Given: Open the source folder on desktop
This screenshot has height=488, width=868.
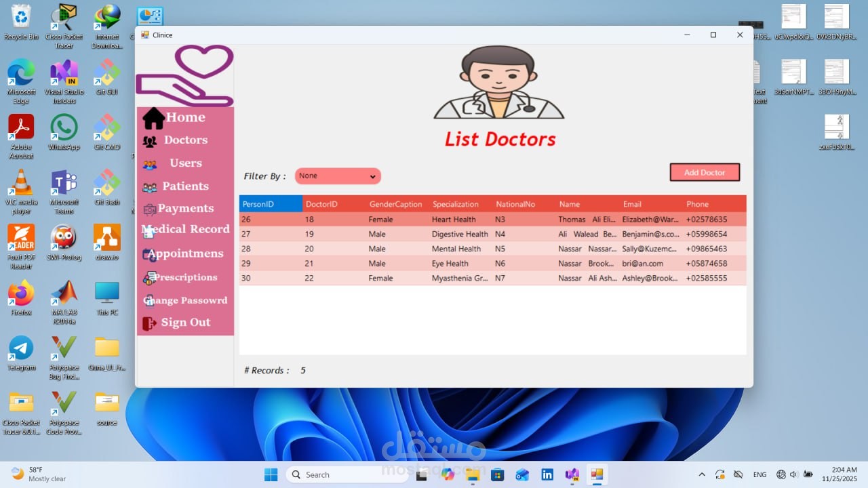Looking at the screenshot, I should [107, 408].
